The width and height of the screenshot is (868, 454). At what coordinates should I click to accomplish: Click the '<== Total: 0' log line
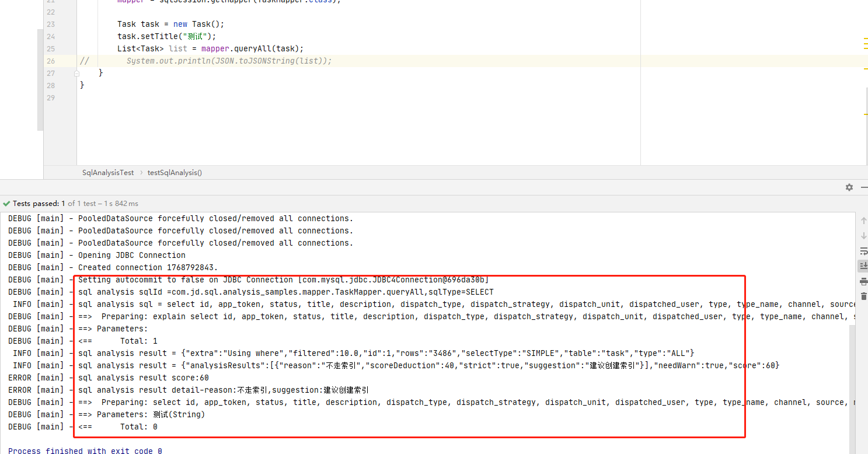[83, 427]
